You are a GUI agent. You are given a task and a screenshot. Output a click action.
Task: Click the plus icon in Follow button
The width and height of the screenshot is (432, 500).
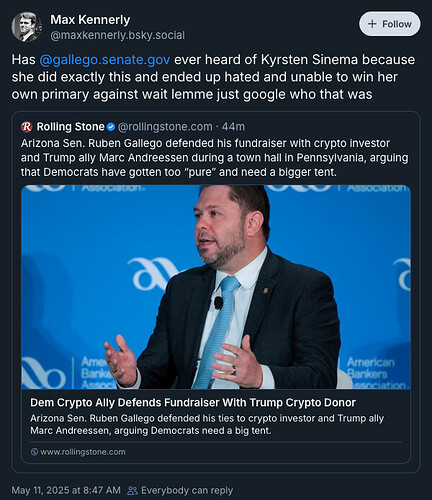[x=372, y=24]
